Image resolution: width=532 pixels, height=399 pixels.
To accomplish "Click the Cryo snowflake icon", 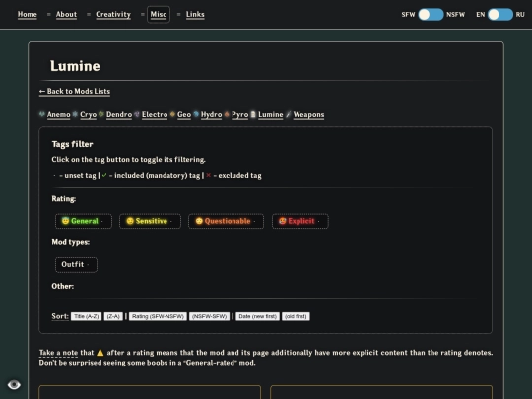I will click(x=75, y=114).
